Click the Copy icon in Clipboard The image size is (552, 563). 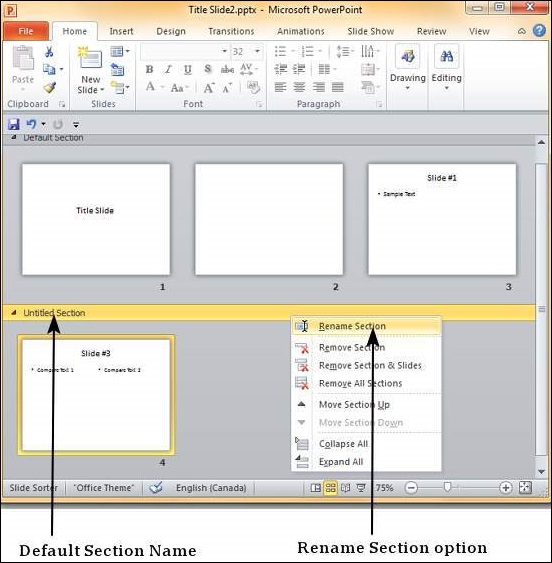49,69
